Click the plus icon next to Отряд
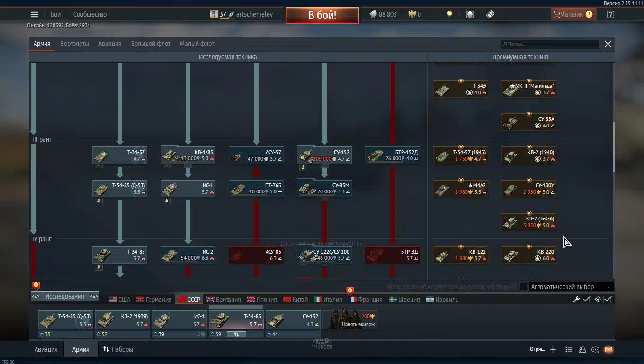This screenshot has height=364, width=644. (x=553, y=349)
